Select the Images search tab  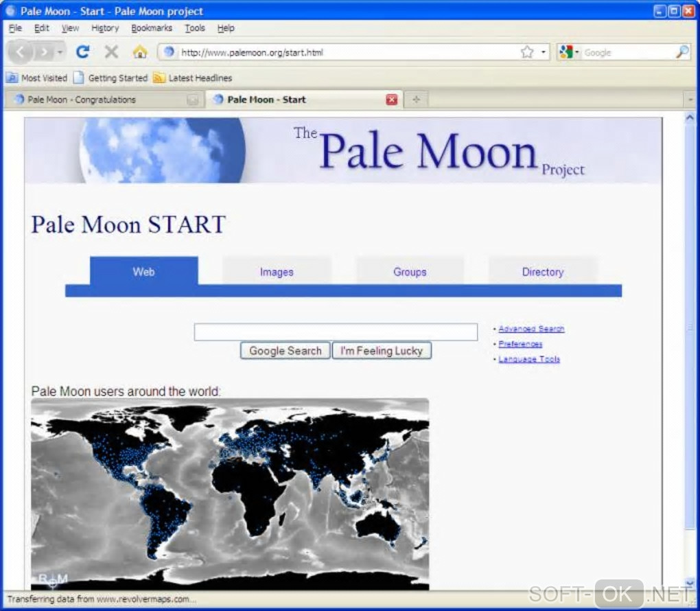[x=277, y=272]
